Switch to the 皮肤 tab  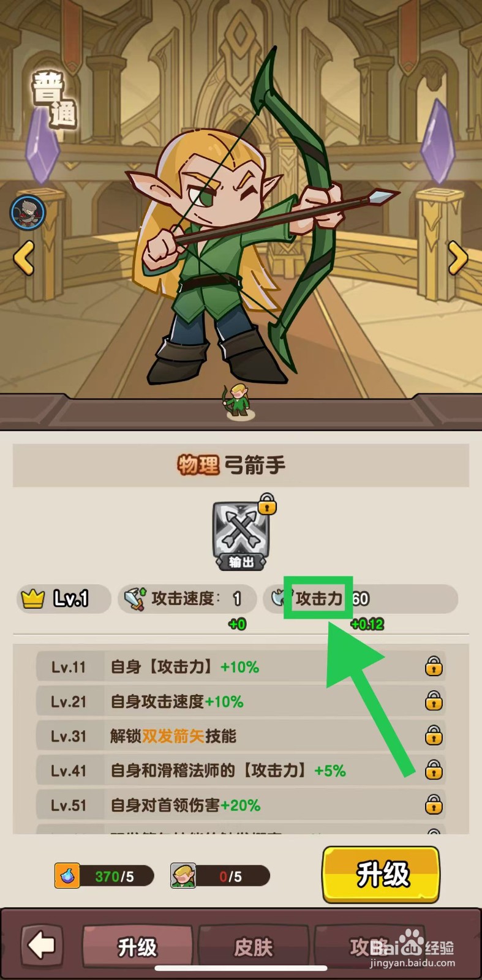253,947
